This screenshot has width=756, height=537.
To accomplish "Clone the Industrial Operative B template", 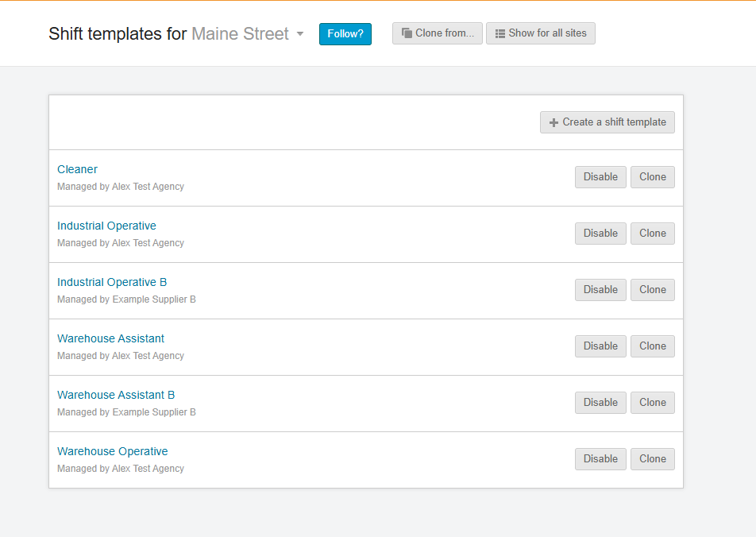I will pyautogui.click(x=653, y=290).
